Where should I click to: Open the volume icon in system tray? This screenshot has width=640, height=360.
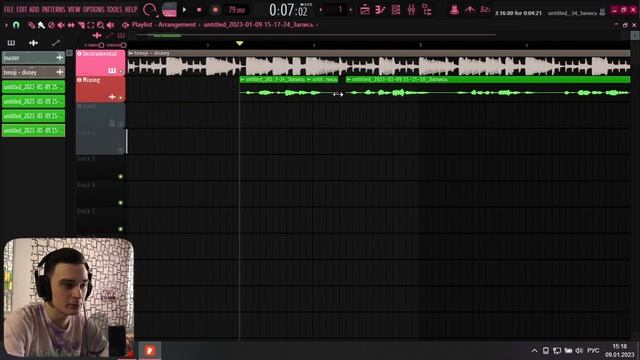[x=579, y=351]
